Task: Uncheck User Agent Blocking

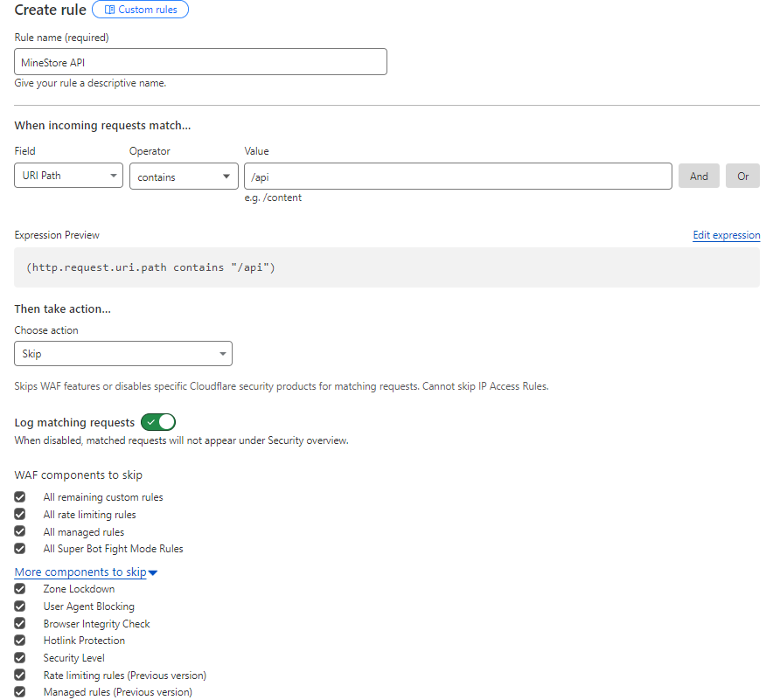Action: tap(19, 606)
